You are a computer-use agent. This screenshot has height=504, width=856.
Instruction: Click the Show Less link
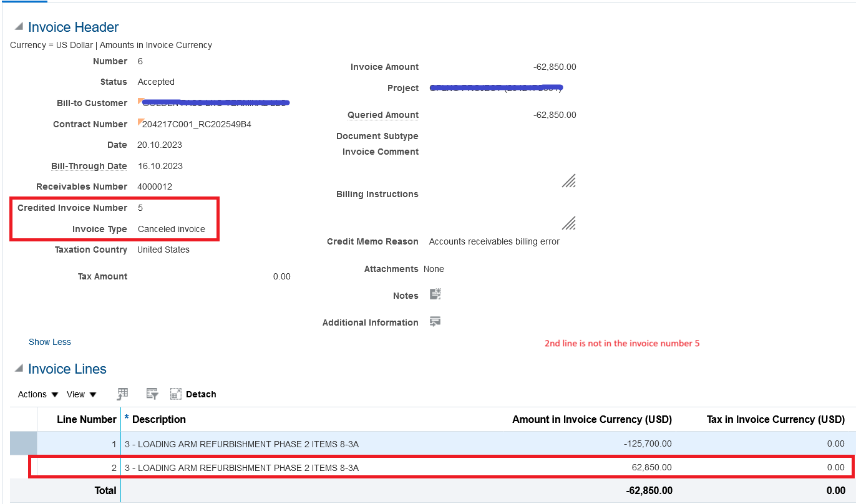coord(49,341)
